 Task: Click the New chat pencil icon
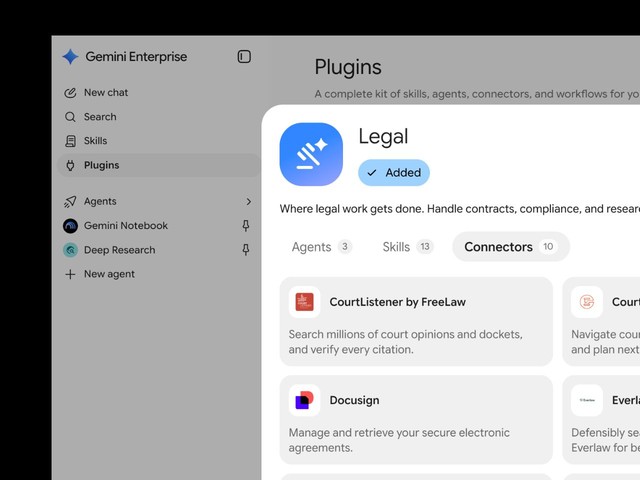pyautogui.click(x=70, y=93)
